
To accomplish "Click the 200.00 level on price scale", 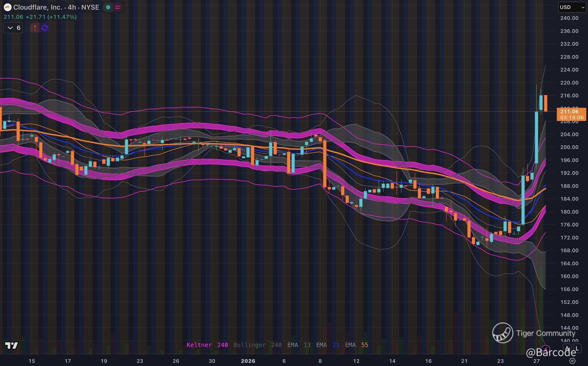I will 569,147.
